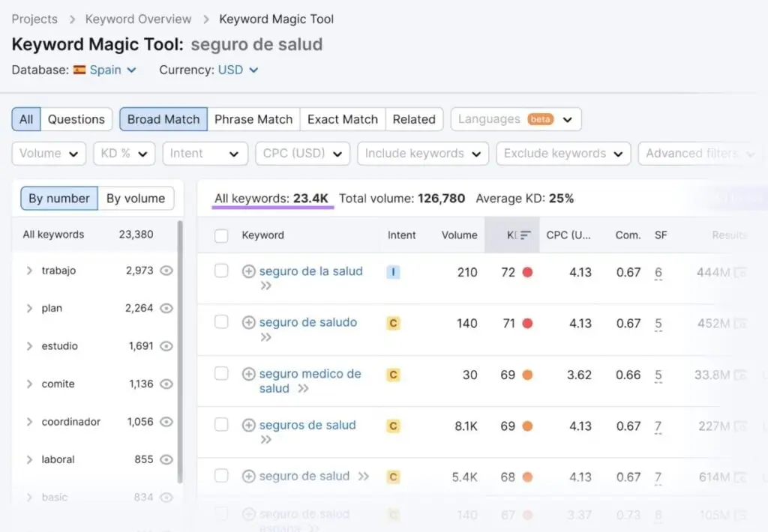The height and width of the screenshot is (532, 768).
Task: Toggle visibility eye for 'comite' group
Action: 166,384
